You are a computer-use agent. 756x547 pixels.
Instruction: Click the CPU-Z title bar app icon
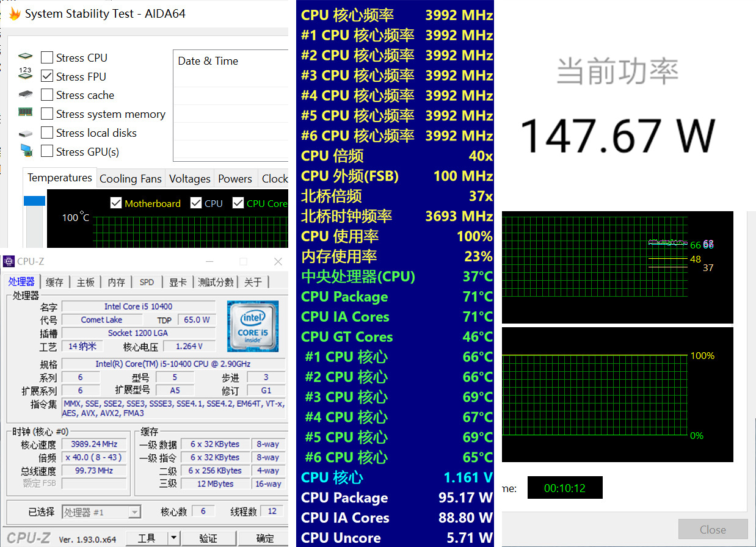pos(9,261)
